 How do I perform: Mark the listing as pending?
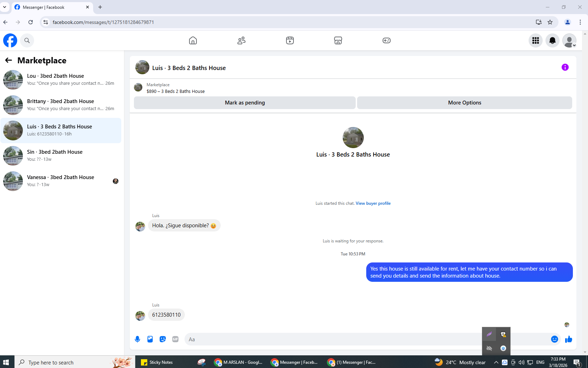pos(245,103)
